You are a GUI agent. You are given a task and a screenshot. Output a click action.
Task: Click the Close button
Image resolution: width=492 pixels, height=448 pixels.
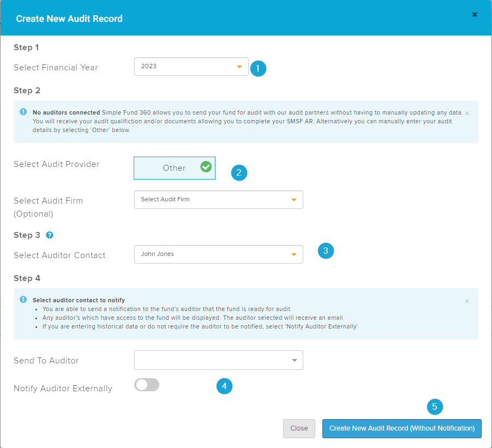(x=299, y=429)
